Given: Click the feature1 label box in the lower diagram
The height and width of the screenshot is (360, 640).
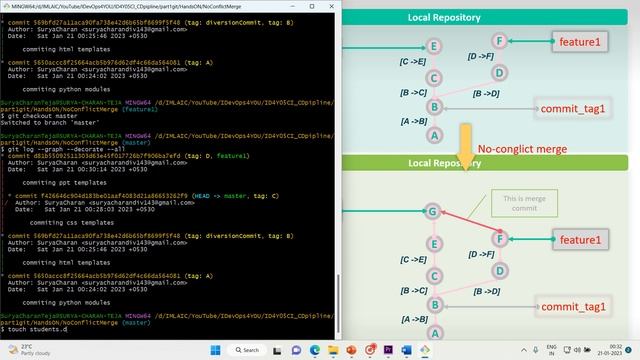Looking at the screenshot, I should click(x=580, y=239).
